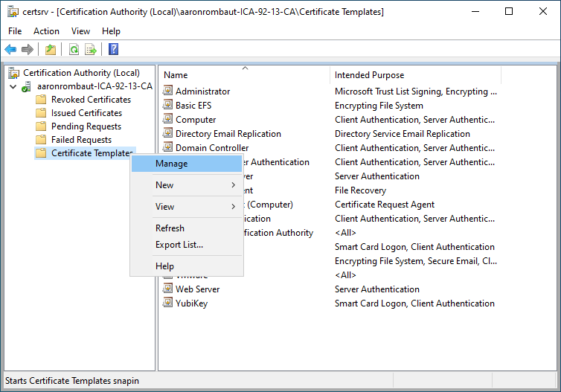
Task: Select the Administrator certificate template icon
Action: [168, 91]
